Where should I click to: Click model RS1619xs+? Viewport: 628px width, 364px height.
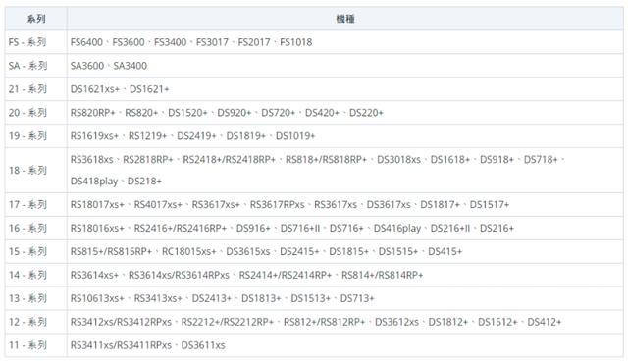tap(94, 136)
